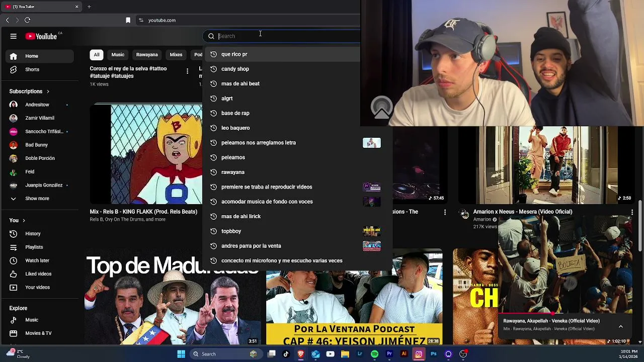
Task: Open options menu for Corozo tattoo video
Action: point(187,71)
